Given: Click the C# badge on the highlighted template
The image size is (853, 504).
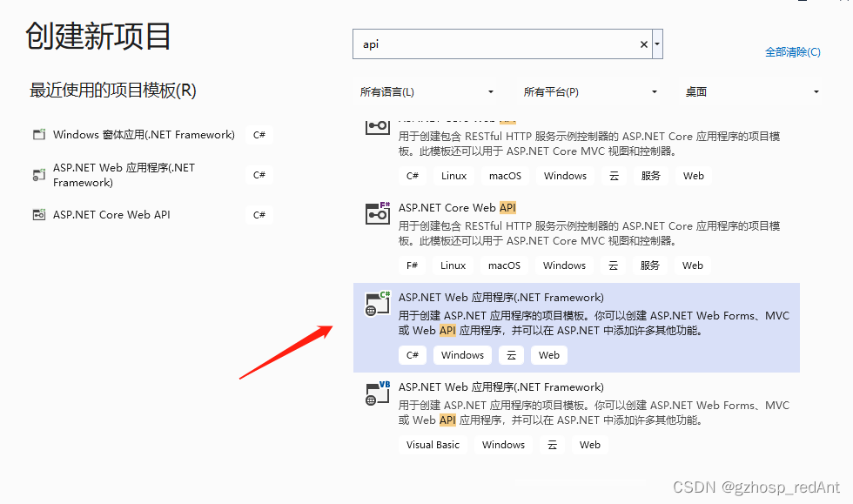Looking at the screenshot, I should tap(413, 354).
